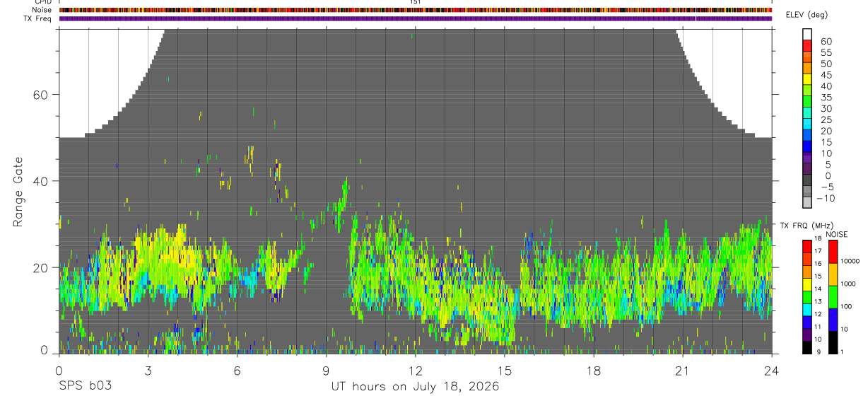The height and width of the screenshot is (401, 868).
Task: Click the SPS b03 label
Action: (84, 387)
